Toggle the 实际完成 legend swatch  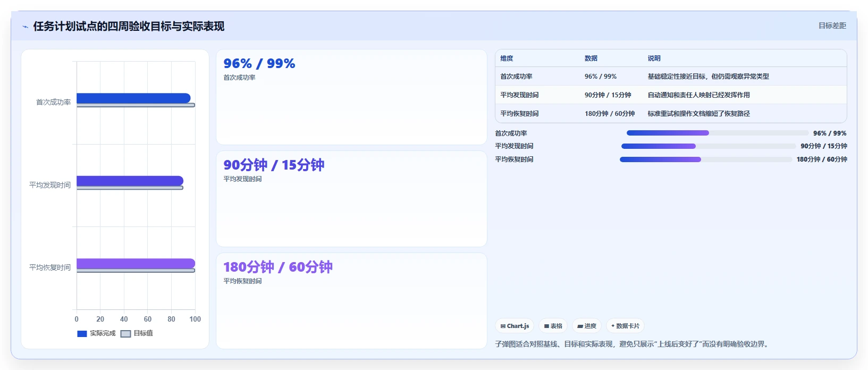coord(82,334)
